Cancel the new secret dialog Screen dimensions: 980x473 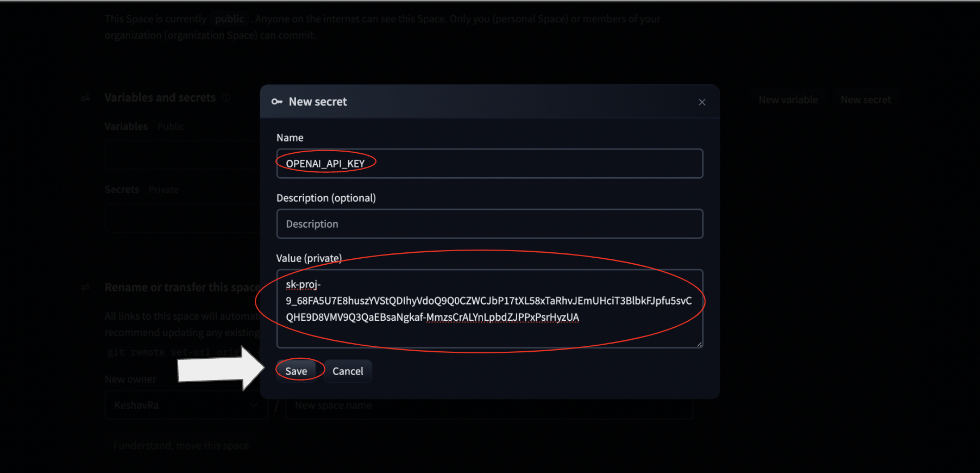[x=348, y=371]
